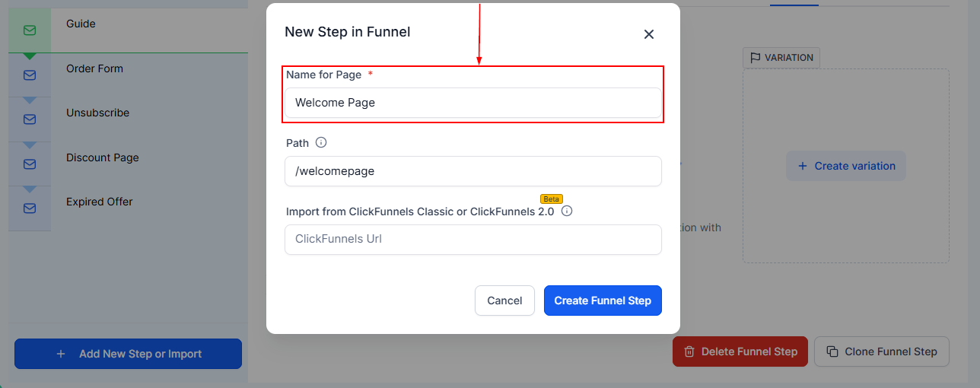The width and height of the screenshot is (980, 388).
Task: Click the Guide step envelope icon
Action: (x=30, y=30)
